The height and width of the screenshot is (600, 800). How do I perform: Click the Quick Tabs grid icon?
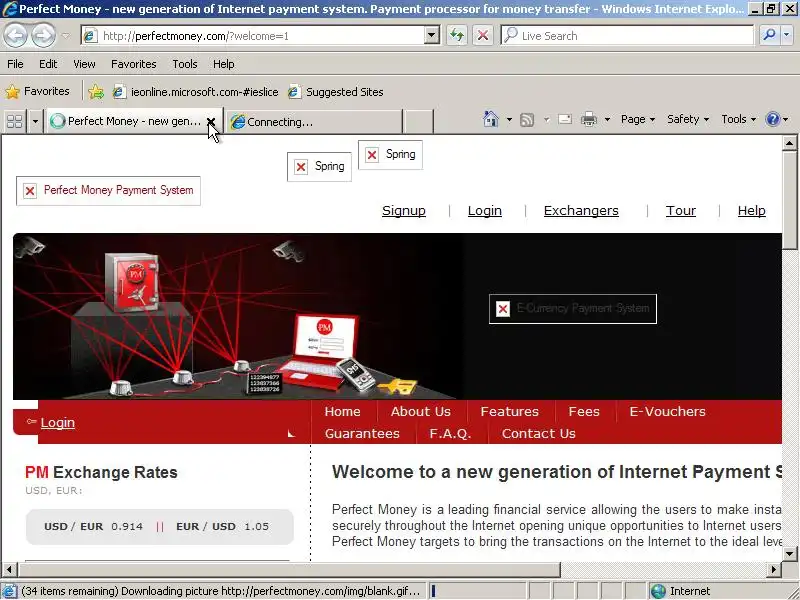click(14, 121)
